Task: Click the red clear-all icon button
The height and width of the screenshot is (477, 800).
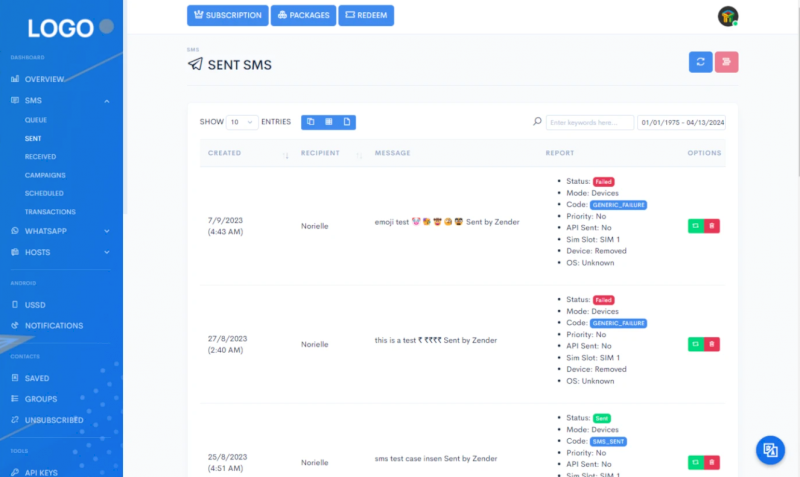Action: point(727,62)
